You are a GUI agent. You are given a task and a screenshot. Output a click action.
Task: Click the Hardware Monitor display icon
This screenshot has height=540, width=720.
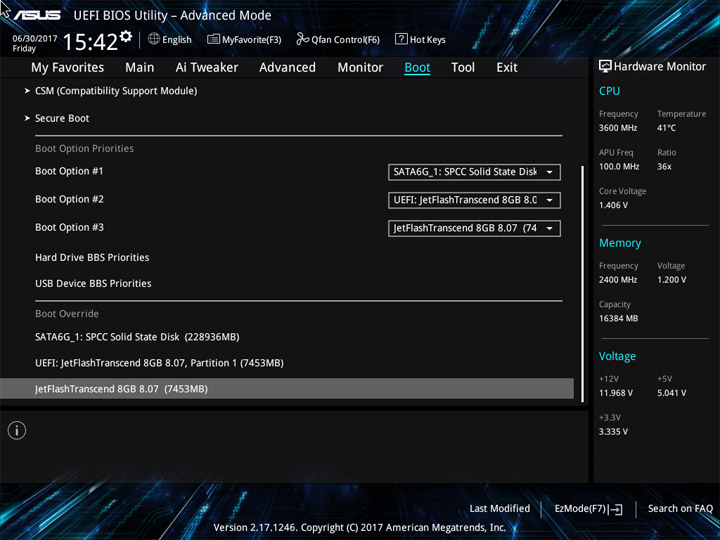point(605,67)
